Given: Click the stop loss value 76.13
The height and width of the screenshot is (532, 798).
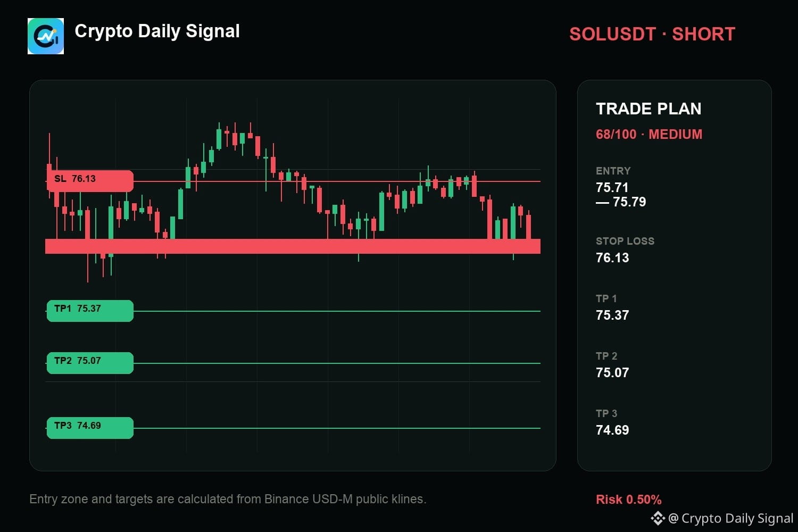Looking at the screenshot, I should click(612, 257).
